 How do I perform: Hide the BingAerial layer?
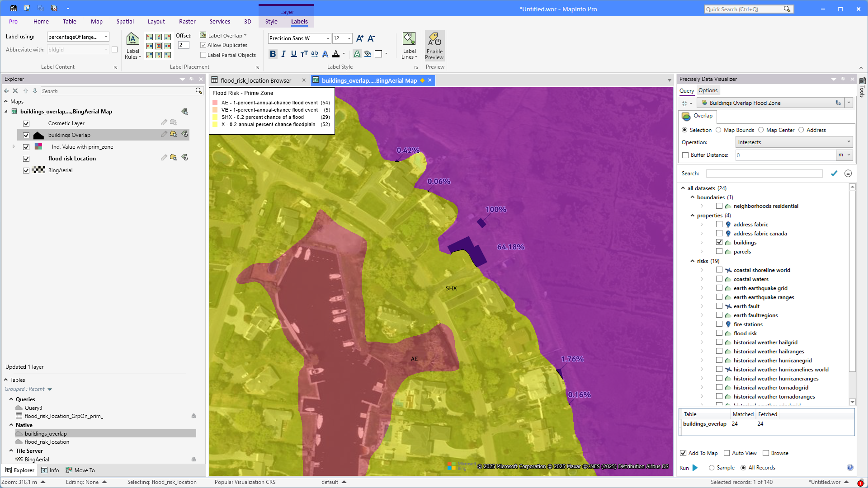(26, 170)
